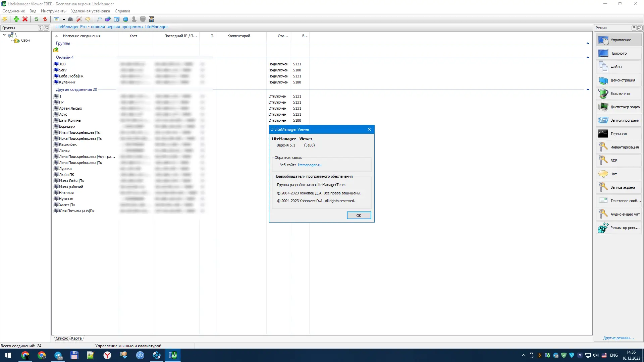This screenshot has width=644, height=362.
Task: Open the view mode dropdown arrow in toolbar
Action: click(x=64, y=19)
